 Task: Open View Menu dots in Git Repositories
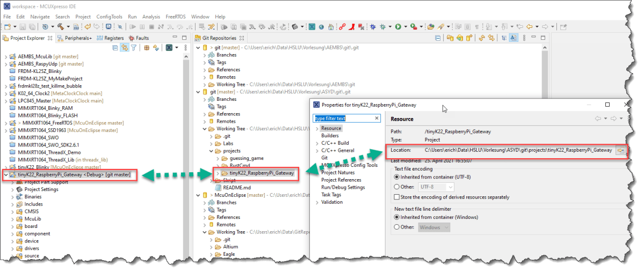(x=524, y=38)
